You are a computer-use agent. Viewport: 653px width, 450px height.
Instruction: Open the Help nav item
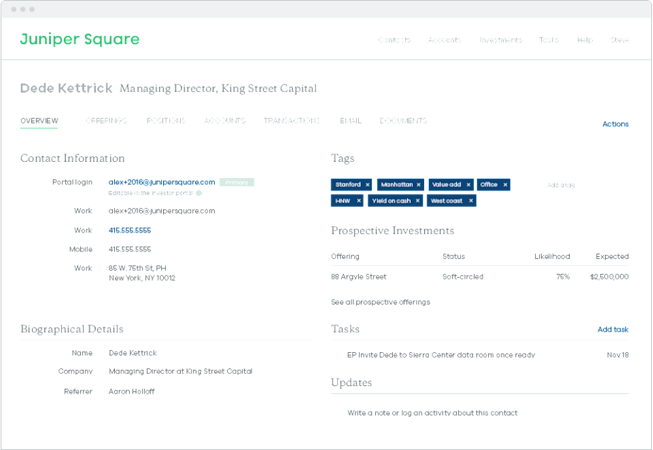tap(585, 40)
